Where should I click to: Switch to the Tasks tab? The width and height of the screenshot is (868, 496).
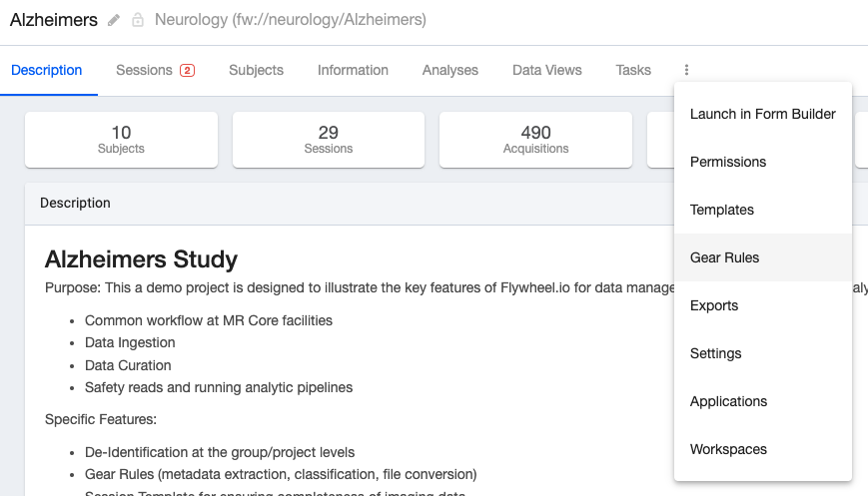tap(633, 70)
